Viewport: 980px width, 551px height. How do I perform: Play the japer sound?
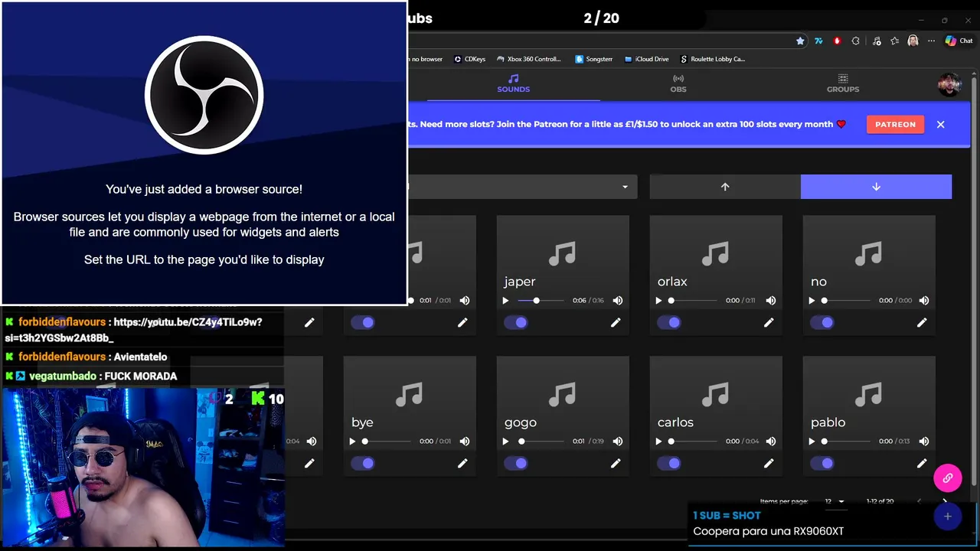click(x=505, y=301)
